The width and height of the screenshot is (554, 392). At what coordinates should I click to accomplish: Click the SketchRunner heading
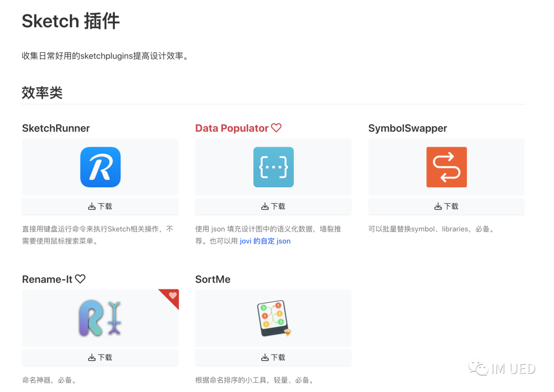[x=56, y=128]
